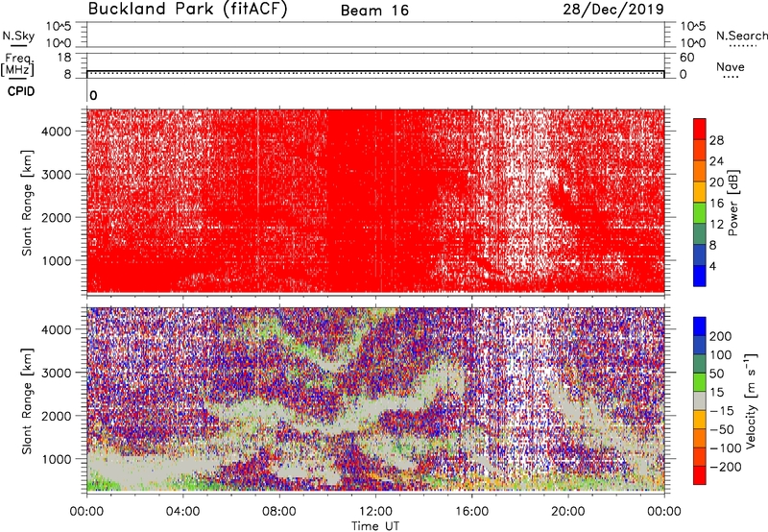Click the 'N.Search' legend label
The width and height of the screenshot is (768, 532).
pyautogui.click(x=741, y=36)
